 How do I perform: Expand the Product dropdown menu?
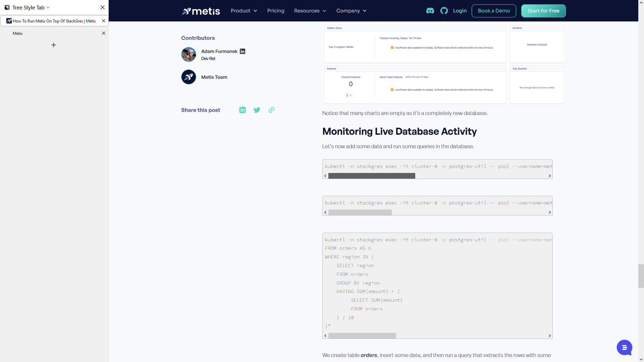pyautogui.click(x=244, y=11)
